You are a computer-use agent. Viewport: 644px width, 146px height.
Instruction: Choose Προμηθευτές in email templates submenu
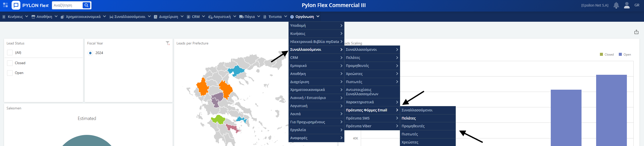point(428,126)
